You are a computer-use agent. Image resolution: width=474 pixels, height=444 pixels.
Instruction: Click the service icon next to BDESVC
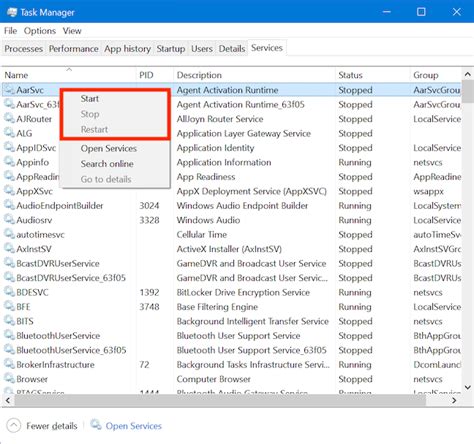click(x=9, y=292)
